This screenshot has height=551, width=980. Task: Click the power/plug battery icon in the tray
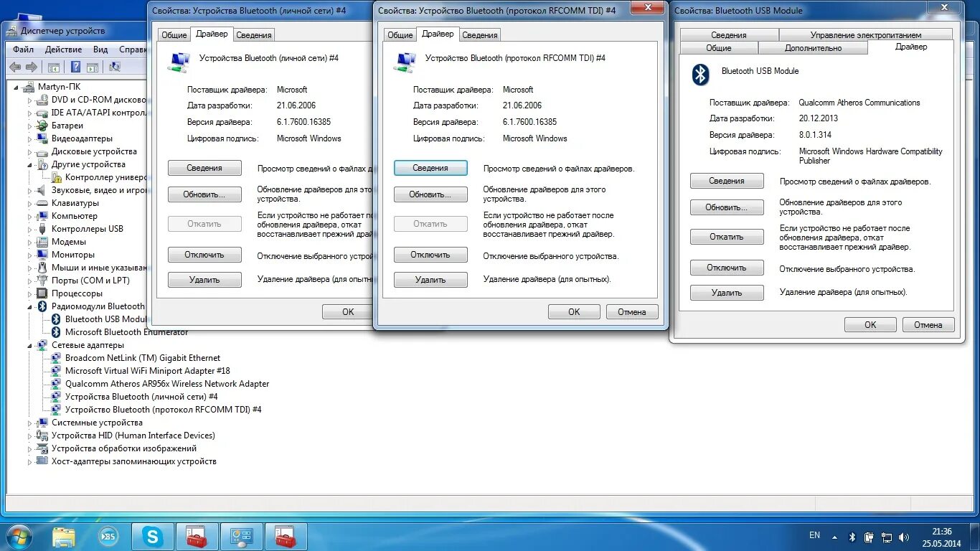(x=869, y=536)
